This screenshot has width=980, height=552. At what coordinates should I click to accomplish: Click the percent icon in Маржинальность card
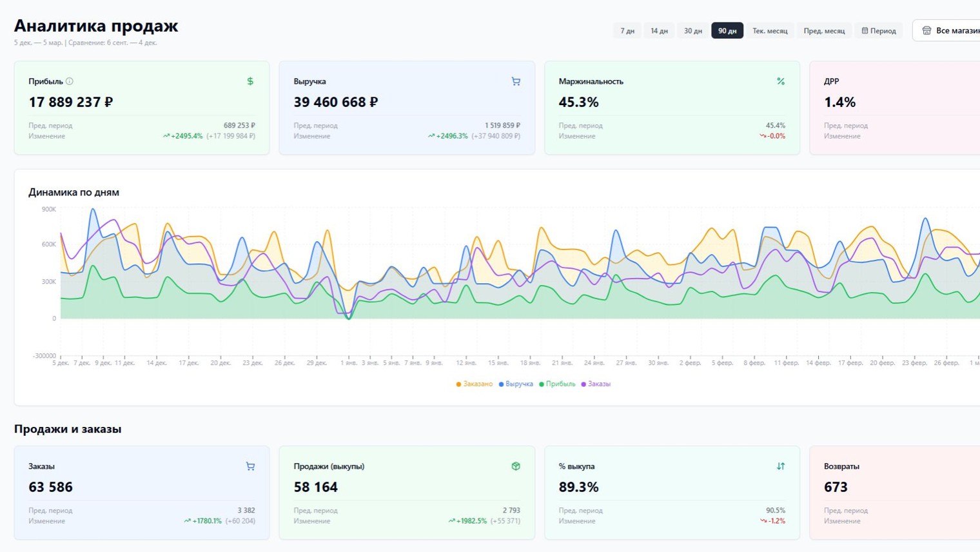(781, 81)
